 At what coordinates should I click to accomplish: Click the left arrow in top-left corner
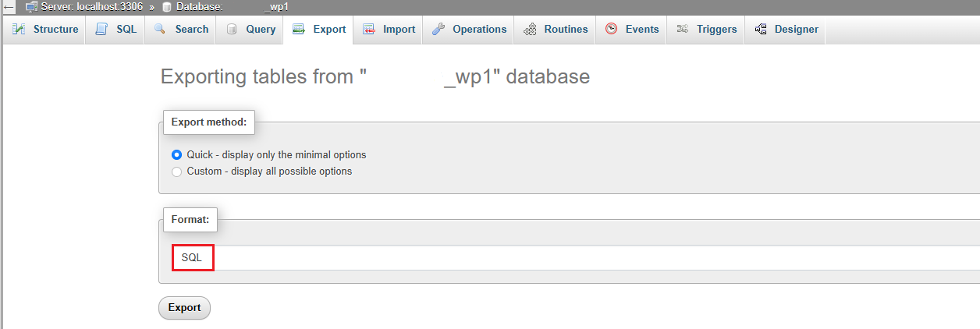coord(9,7)
